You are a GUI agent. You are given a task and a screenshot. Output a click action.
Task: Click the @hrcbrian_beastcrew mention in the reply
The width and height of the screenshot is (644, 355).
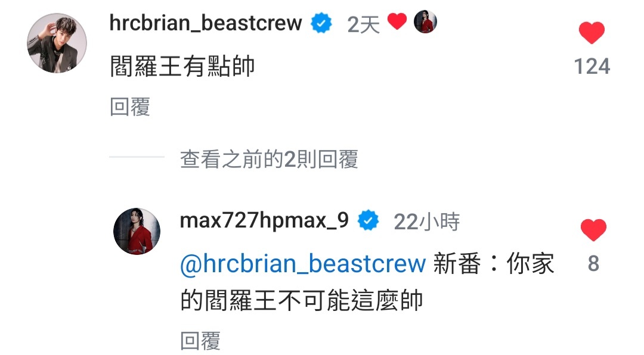[x=303, y=263]
